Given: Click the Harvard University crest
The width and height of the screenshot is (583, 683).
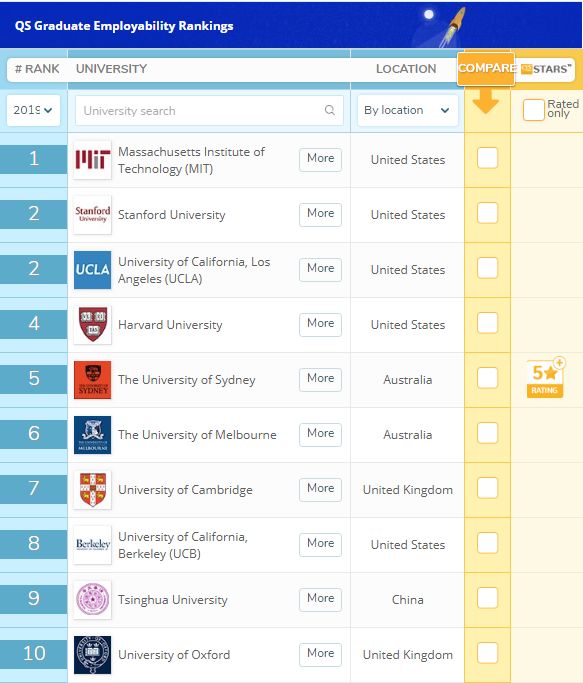Looking at the screenshot, I should [92, 325].
